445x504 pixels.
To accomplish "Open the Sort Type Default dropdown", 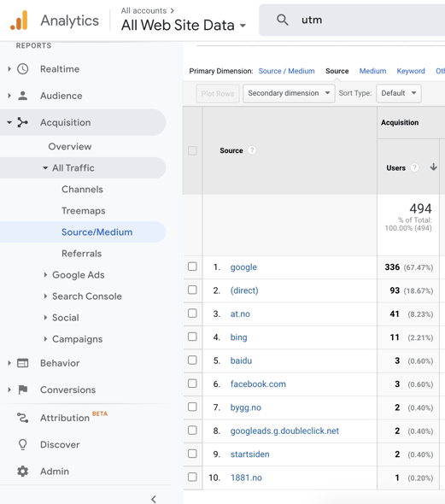I will tap(398, 93).
